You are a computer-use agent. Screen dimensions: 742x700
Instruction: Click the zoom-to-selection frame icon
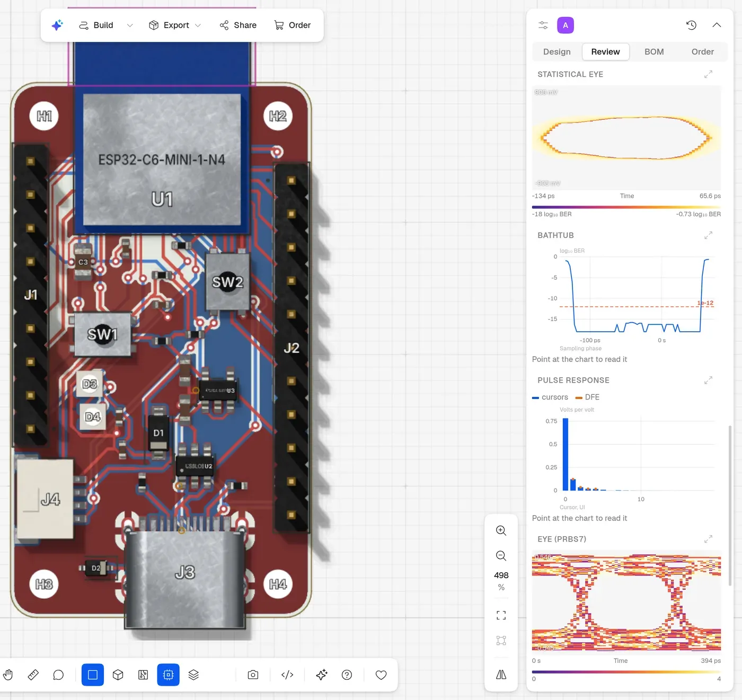tap(501, 640)
